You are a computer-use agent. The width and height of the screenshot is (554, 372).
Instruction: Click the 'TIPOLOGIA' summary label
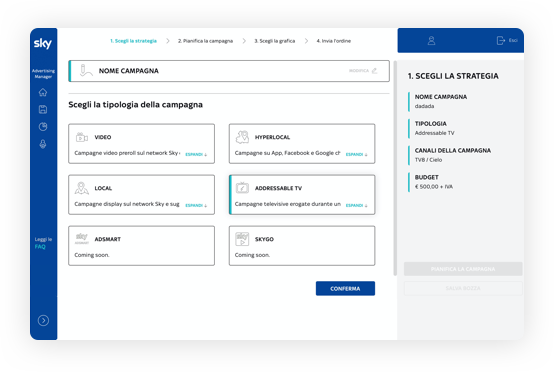point(431,124)
